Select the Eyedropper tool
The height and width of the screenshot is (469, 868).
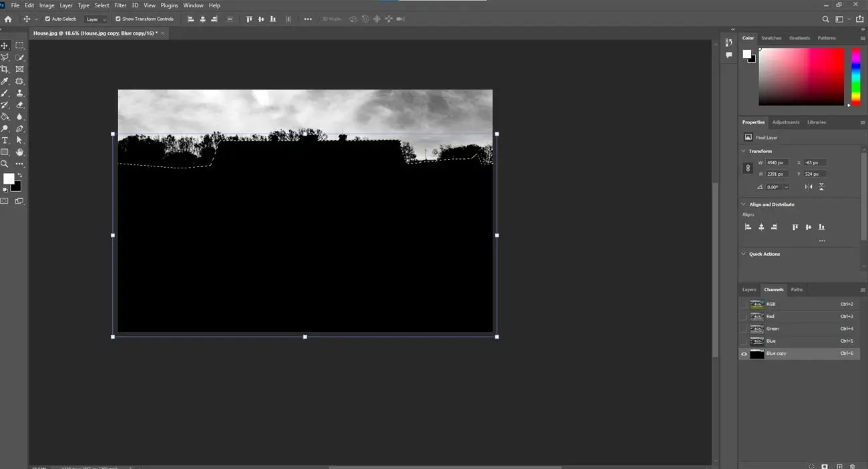[5, 81]
